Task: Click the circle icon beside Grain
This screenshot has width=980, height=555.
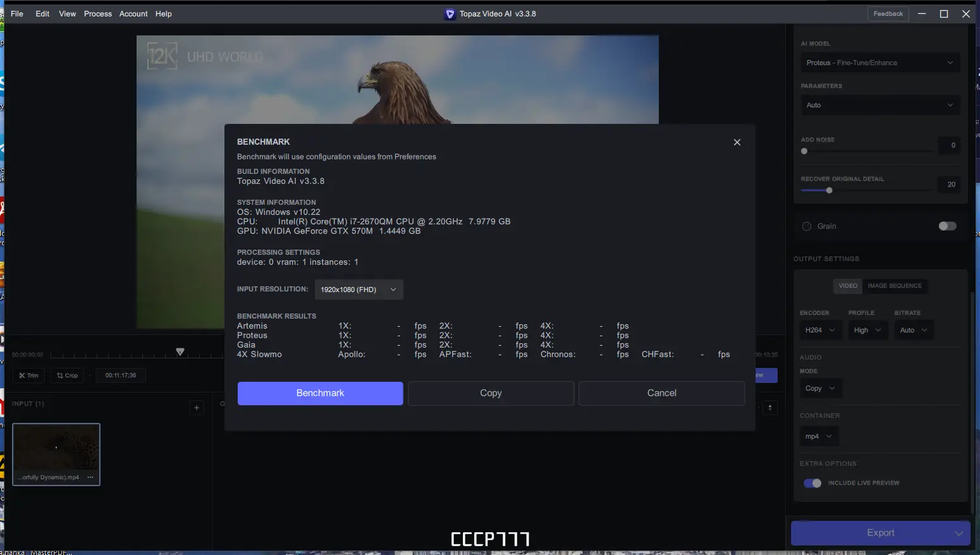Action: coord(807,226)
